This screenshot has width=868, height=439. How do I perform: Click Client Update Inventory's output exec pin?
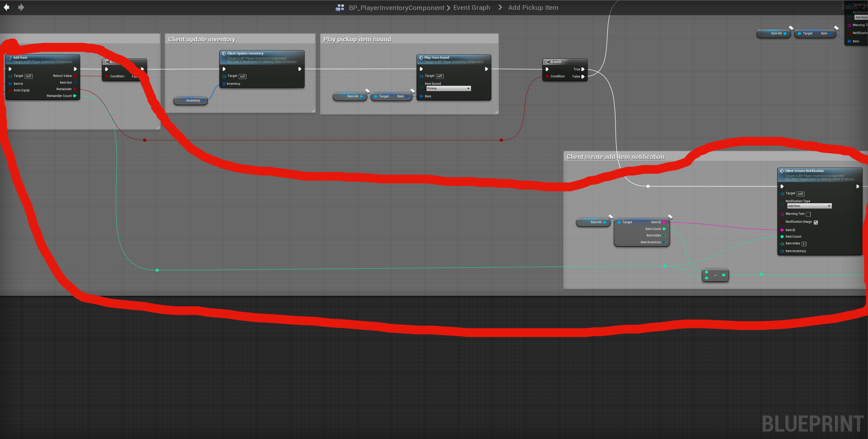tap(300, 69)
